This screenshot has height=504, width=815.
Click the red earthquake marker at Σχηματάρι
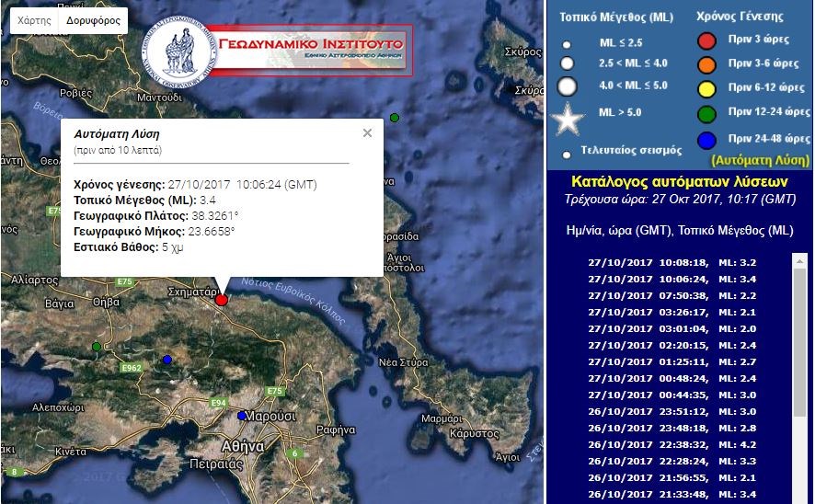221,300
